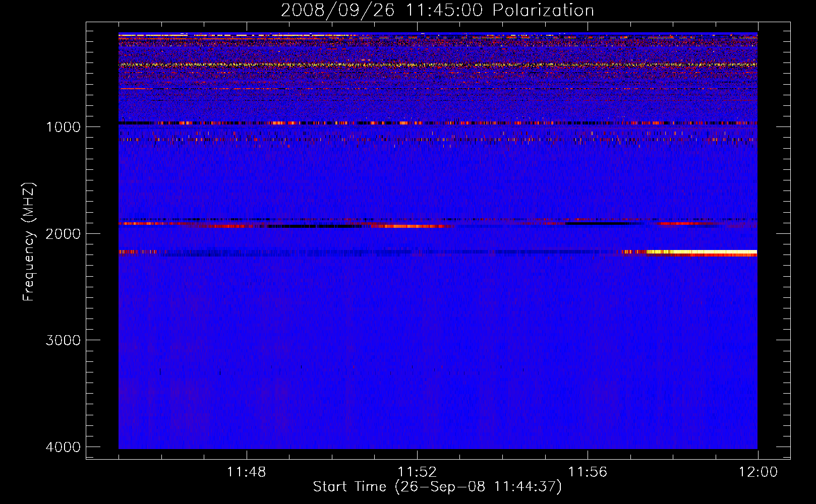The height and width of the screenshot is (504, 816).
Task: Select the 2000 frequency tick label
Action: coord(63,234)
